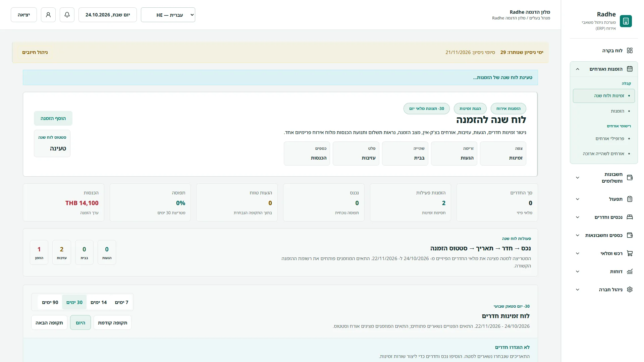Click the תקופה קודמת button
Screen dimensions: 644x362
pos(112,323)
